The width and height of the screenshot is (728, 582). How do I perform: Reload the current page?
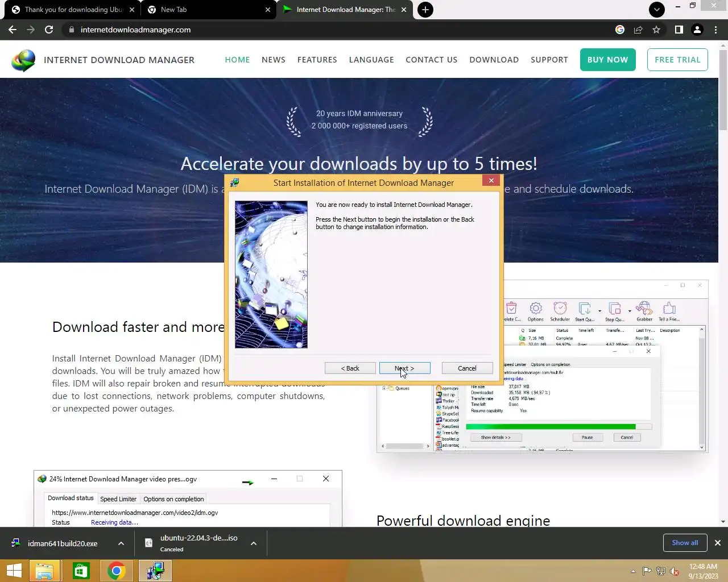pyautogui.click(x=49, y=30)
